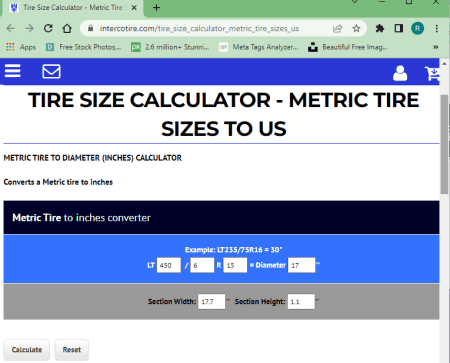Go to the browser home page
The image size is (450, 363).
coord(67,28)
